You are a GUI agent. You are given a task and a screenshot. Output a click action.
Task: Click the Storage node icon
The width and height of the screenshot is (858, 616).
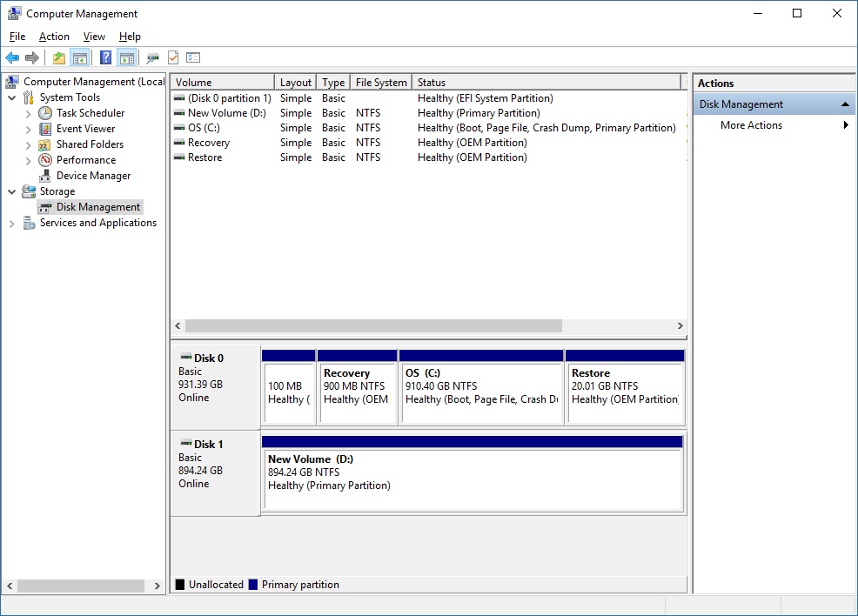pyautogui.click(x=29, y=191)
